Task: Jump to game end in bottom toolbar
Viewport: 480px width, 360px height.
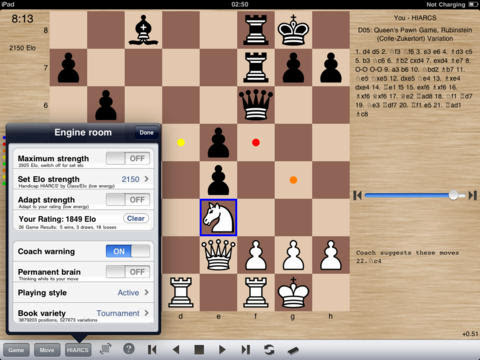Action: point(246,349)
